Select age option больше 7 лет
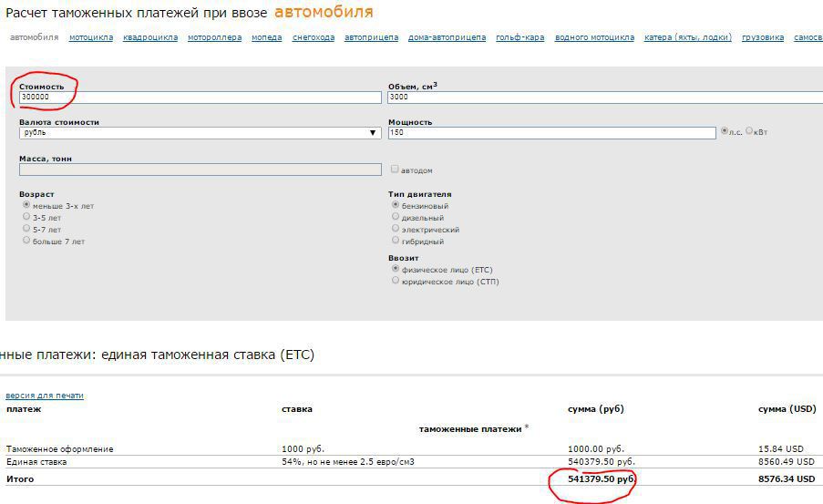The height and width of the screenshot is (504, 823). pyautogui.click(x=26, y=241)
